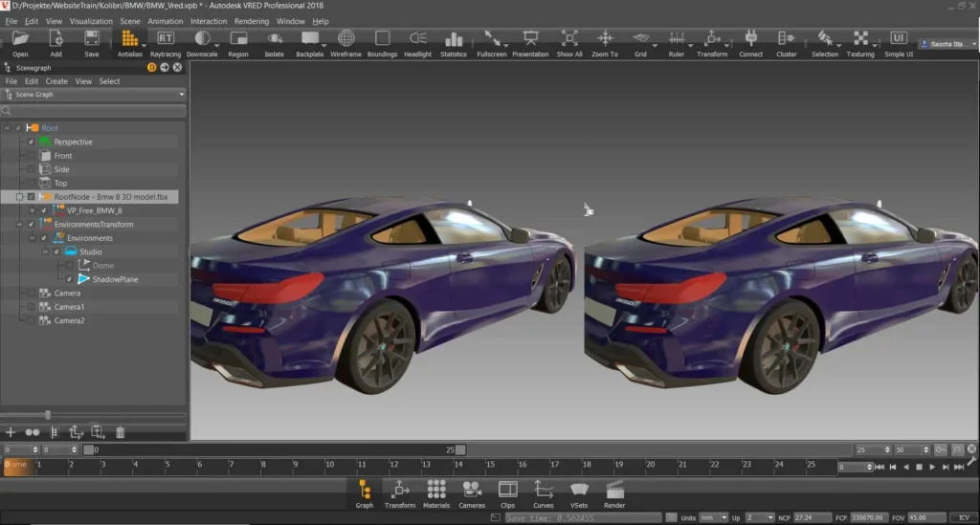The width and height of the screenshot is (980, 525).
Task: Open the Antialias dropdown arrow
Action: pos(145,46)
